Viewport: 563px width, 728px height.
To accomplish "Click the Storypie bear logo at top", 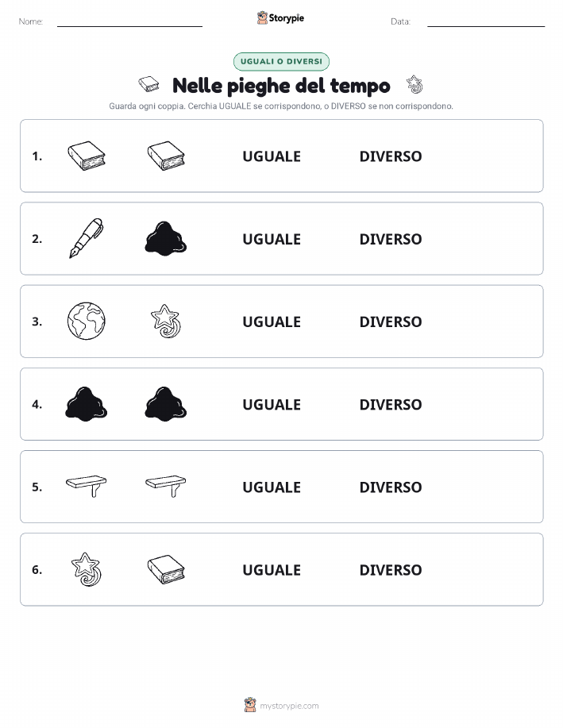I will 263,18.
